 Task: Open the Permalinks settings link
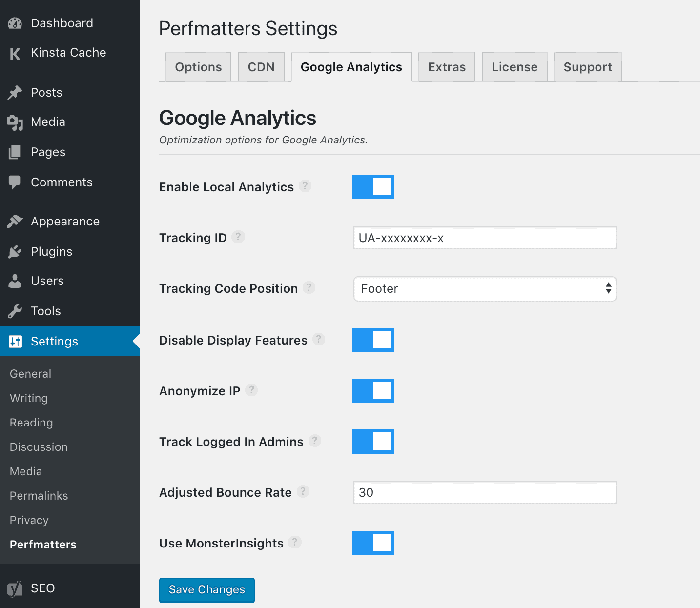coord(39,496)
